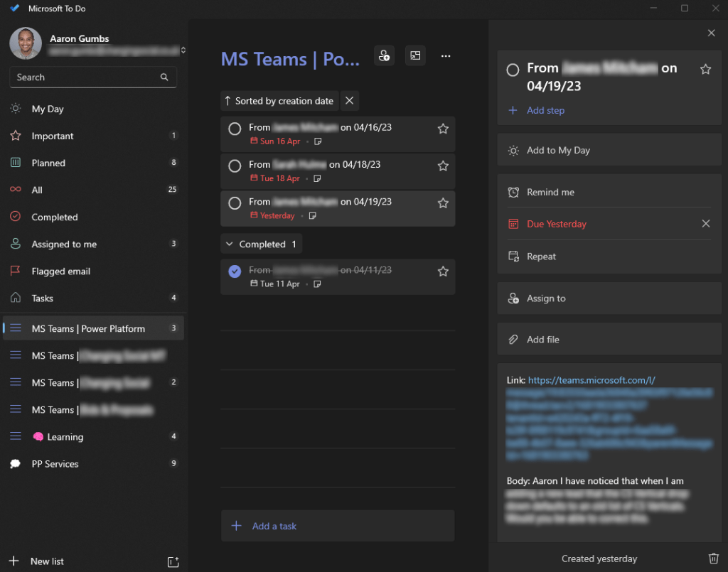Mark the 04/19/23 task as complete

pyautogui.click(x=235, y=203)
